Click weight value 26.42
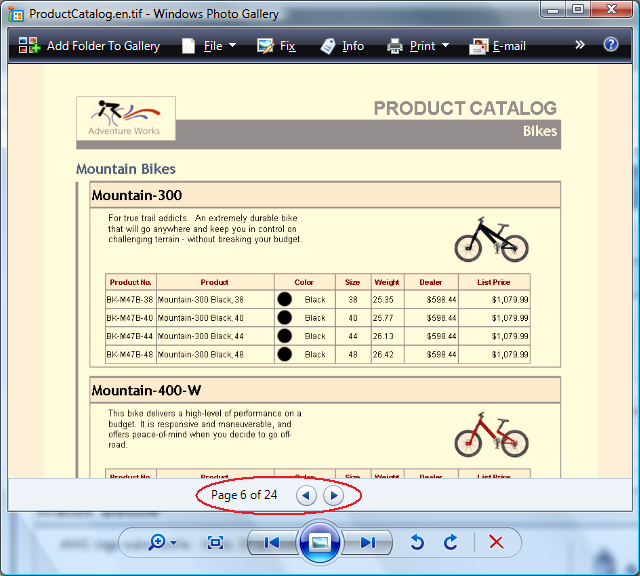This screenshot has width=640, height=576. pyautogui.click(x=383, y=354)
